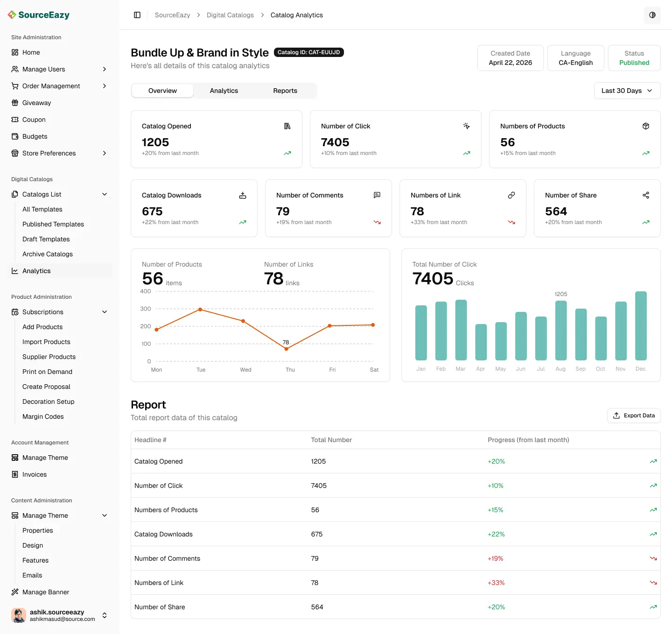Expand Manage Users submenu chevron

[105, 69]
